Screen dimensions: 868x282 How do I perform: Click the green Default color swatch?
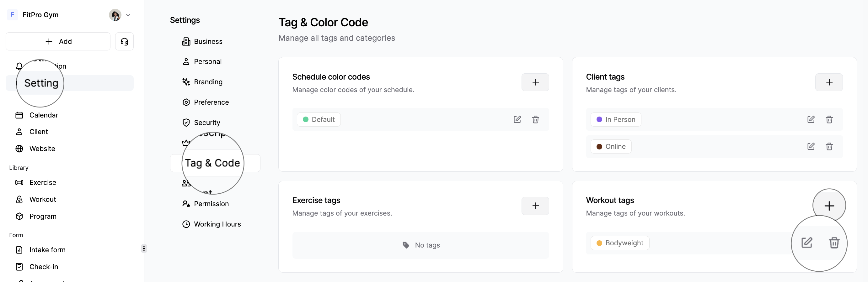306,119
